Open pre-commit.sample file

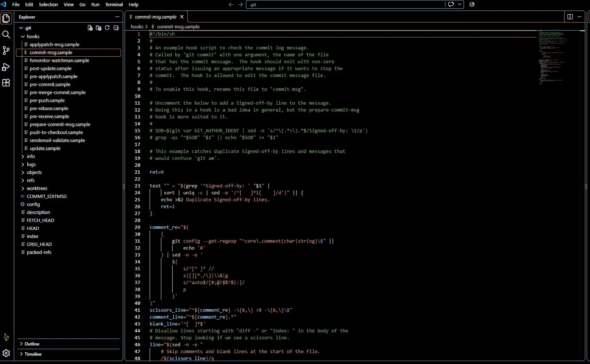[50, 84]
